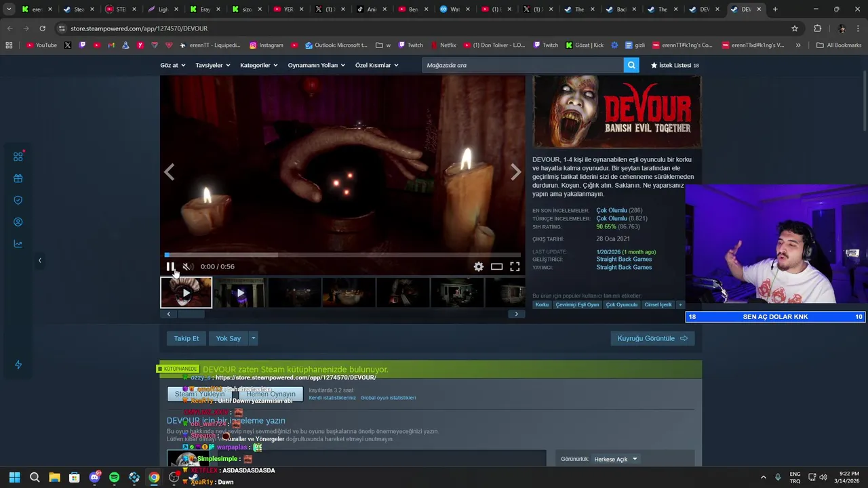868x488 pixels.
Task: Open the tab search dropdown arrow
Action: (9, 9)
